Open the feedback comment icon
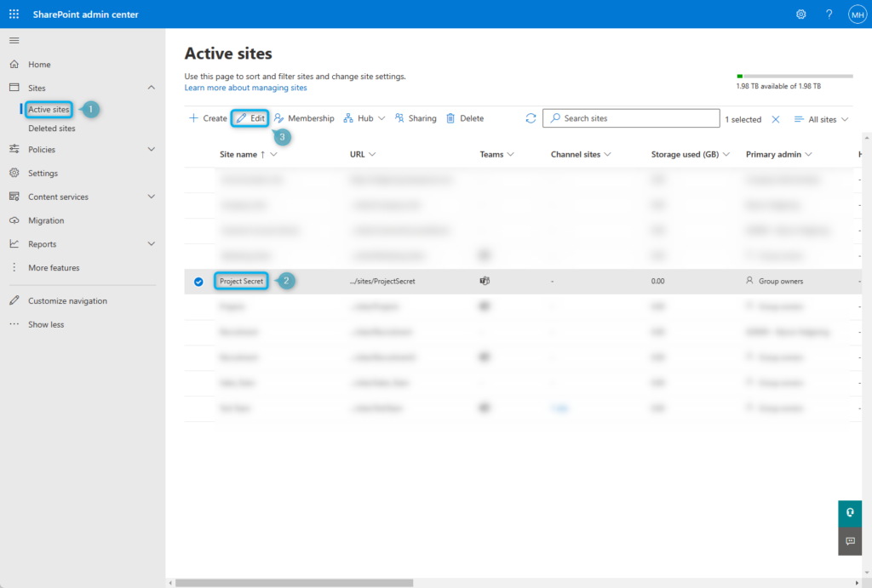Image resolution: width=872 pixels, height=588 pixels. (x=849, y=541)
